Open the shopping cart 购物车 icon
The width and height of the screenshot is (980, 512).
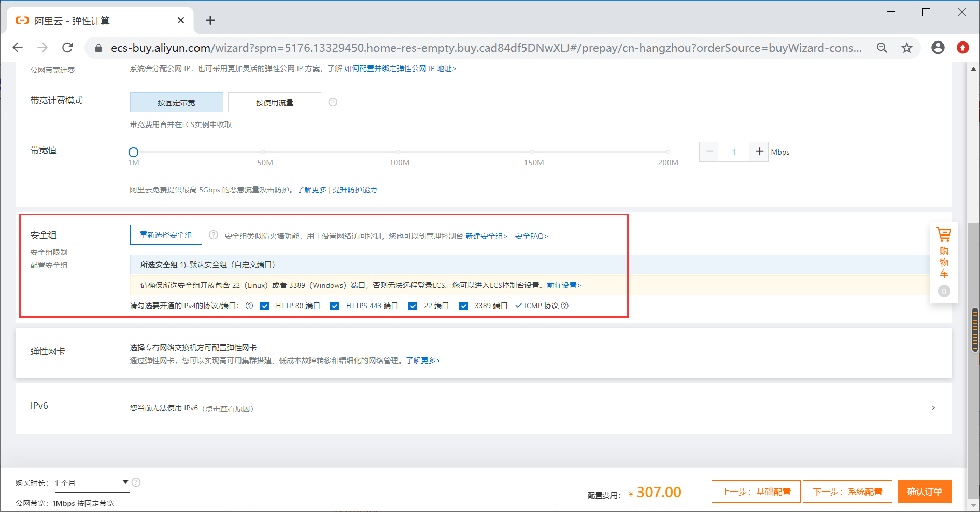[x=944, y=235]
